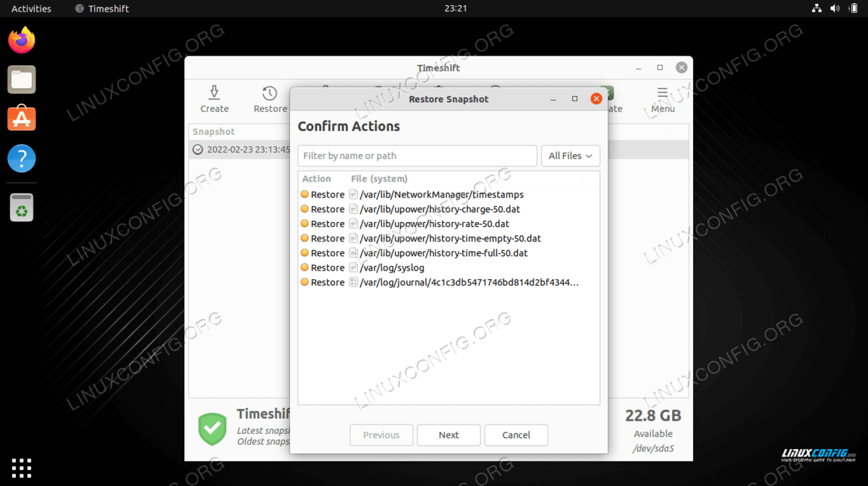Image resolution: width=868 pixels, height=486 pixels.
Task: Click the orange status icon for /var/log/syslog
Action: point(305,268)
